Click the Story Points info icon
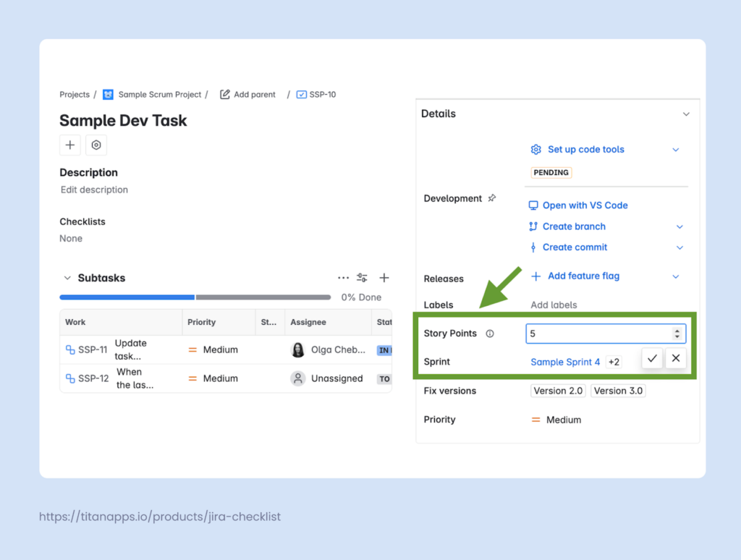The height and width of the screenshot is (560, 741). tap(490, 334)
